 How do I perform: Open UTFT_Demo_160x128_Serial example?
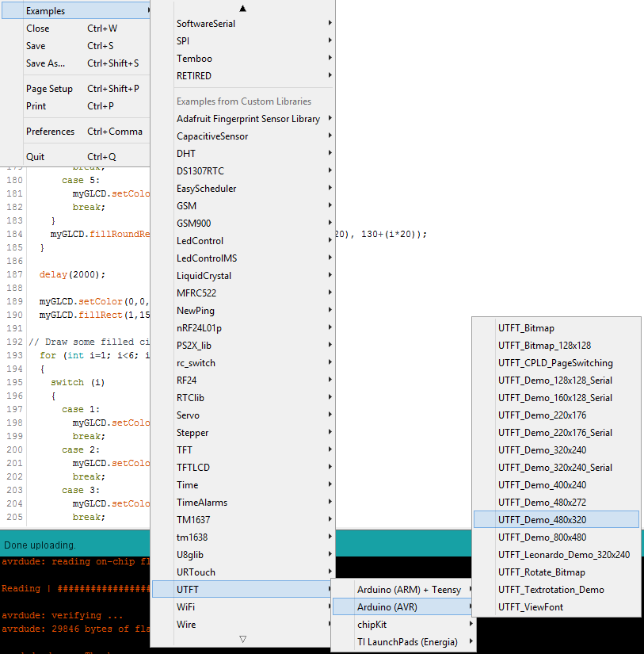pyautogui.click(x=556, y=398)
